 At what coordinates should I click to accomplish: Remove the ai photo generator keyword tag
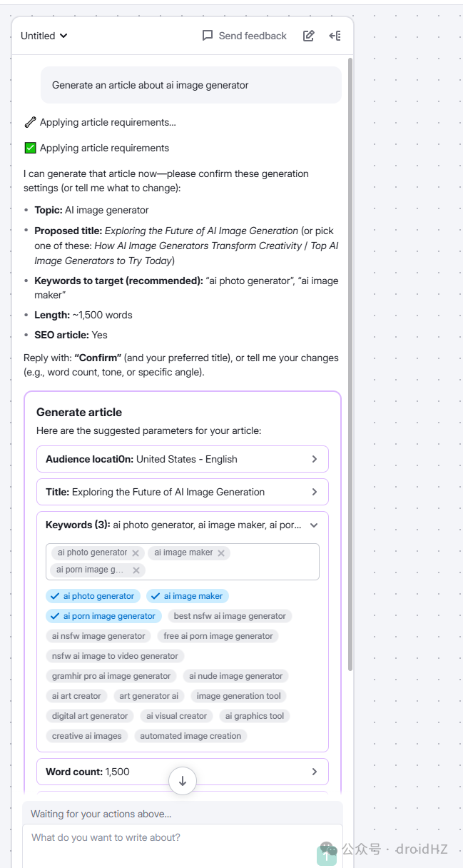point(136,553)
